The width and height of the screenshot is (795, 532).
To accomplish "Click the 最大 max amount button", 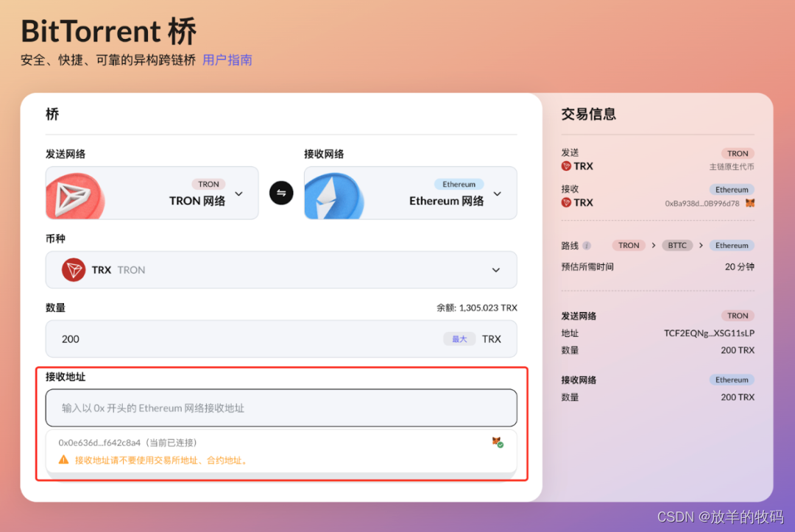I will click(x=459, y=339).
